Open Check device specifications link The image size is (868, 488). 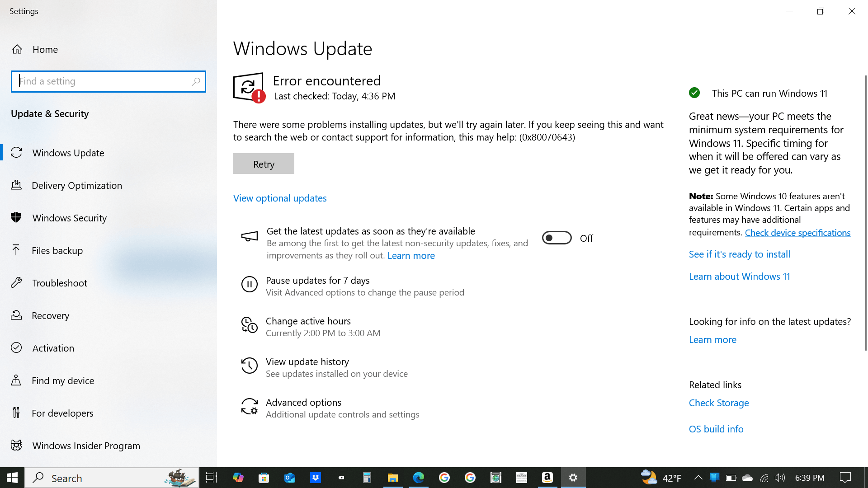coord(797,233)
